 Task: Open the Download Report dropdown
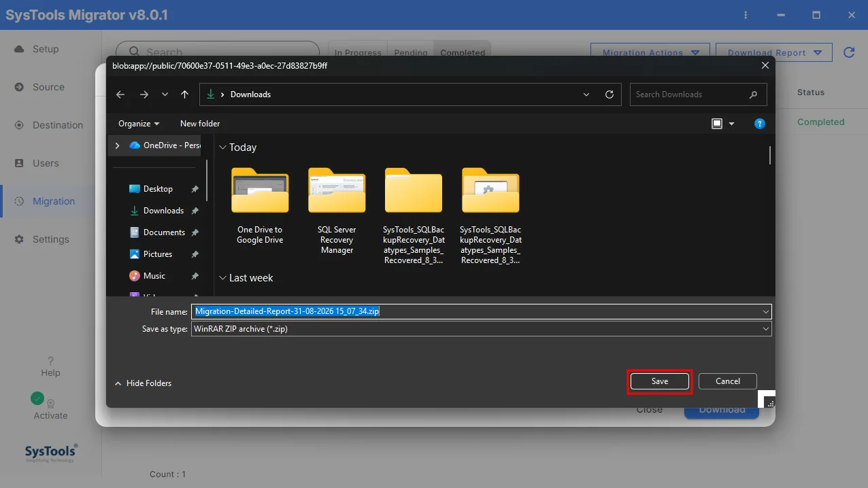775,53
